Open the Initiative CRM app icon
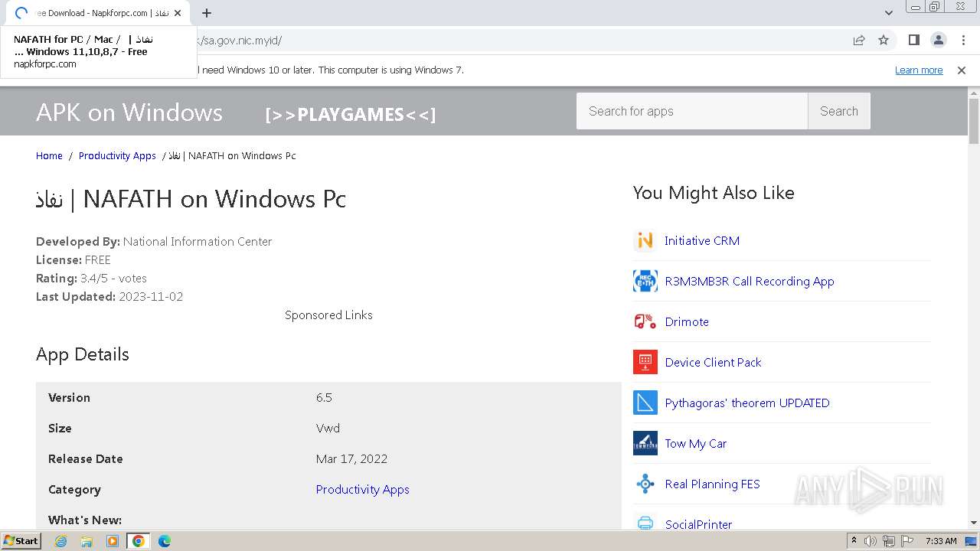 (x=645, y=240)
